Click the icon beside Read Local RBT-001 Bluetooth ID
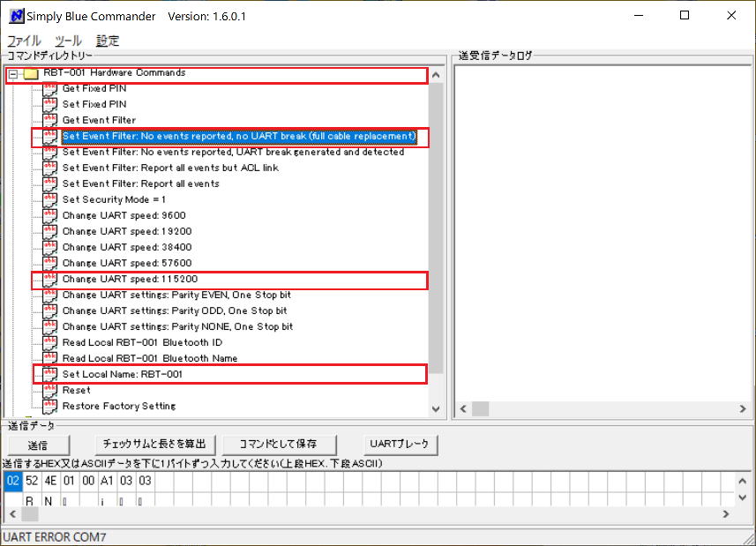This screenshot has width=756, height=546. pos(50,343)
